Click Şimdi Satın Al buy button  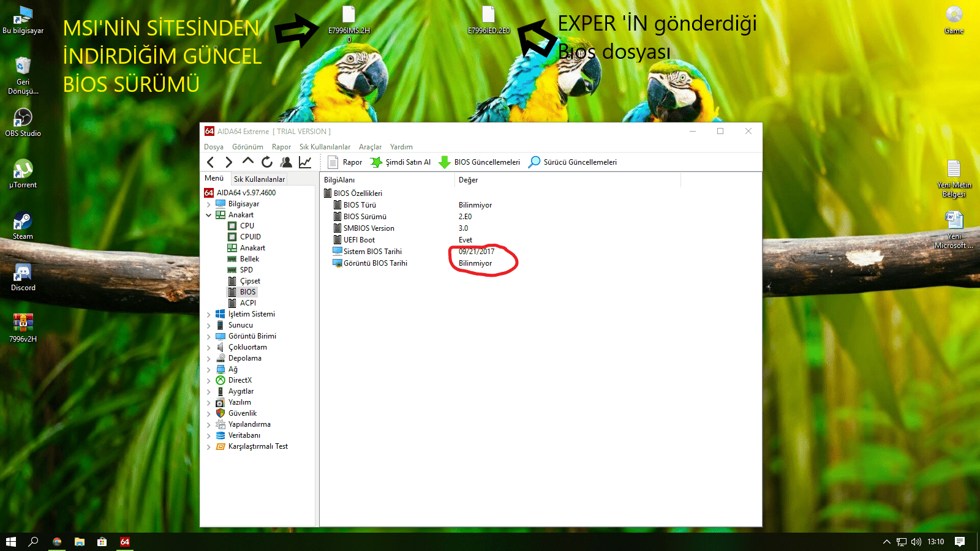tap(400, 162)
